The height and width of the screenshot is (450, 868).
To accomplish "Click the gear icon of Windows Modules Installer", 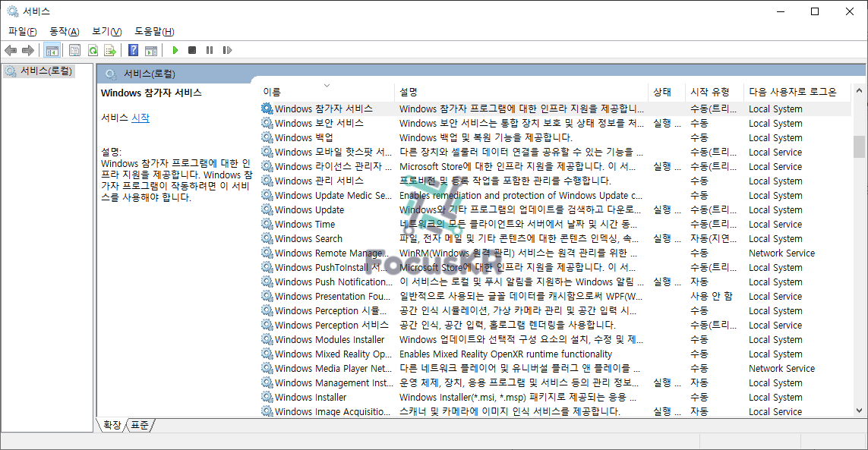I will tap(267, 339).
